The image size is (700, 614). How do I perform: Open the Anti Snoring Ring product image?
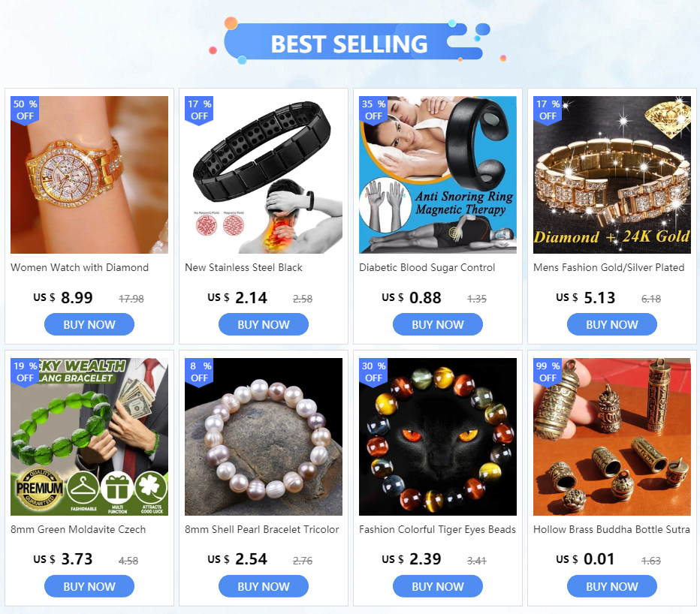[x=437, y=175]
